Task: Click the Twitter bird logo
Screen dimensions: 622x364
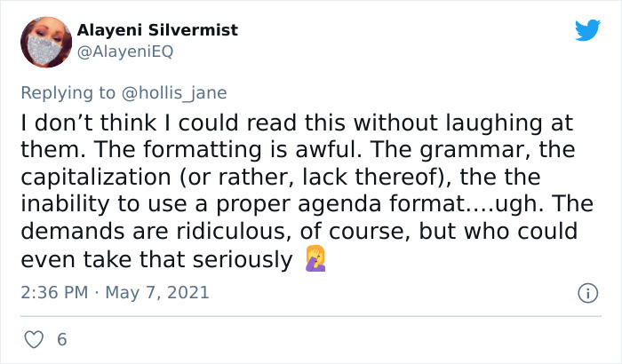Action: [x=587, y=30]
